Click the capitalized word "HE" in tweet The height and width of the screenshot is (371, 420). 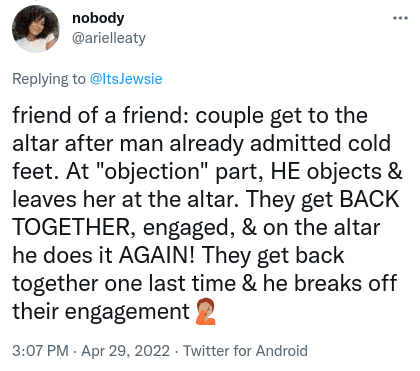click(x=285, y=171)
